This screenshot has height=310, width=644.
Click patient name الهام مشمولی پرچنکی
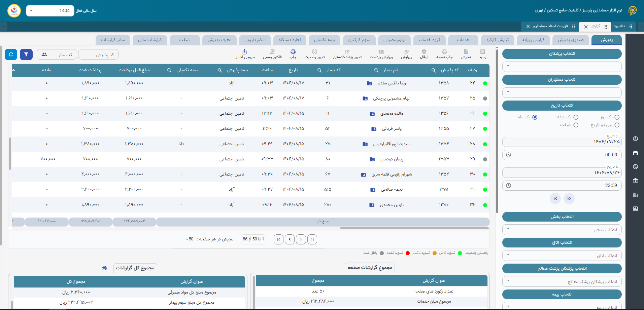point(392,99)
